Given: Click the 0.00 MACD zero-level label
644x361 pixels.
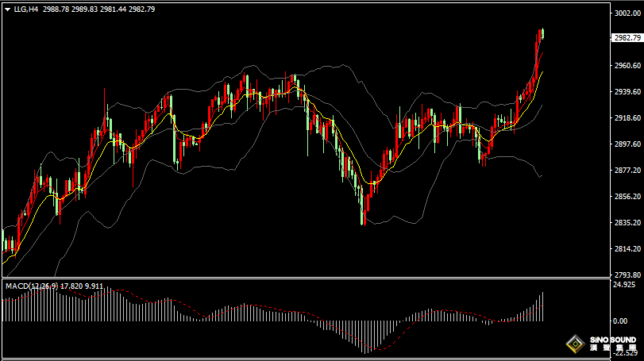Looking at the screenshot, I should point(622,321).
